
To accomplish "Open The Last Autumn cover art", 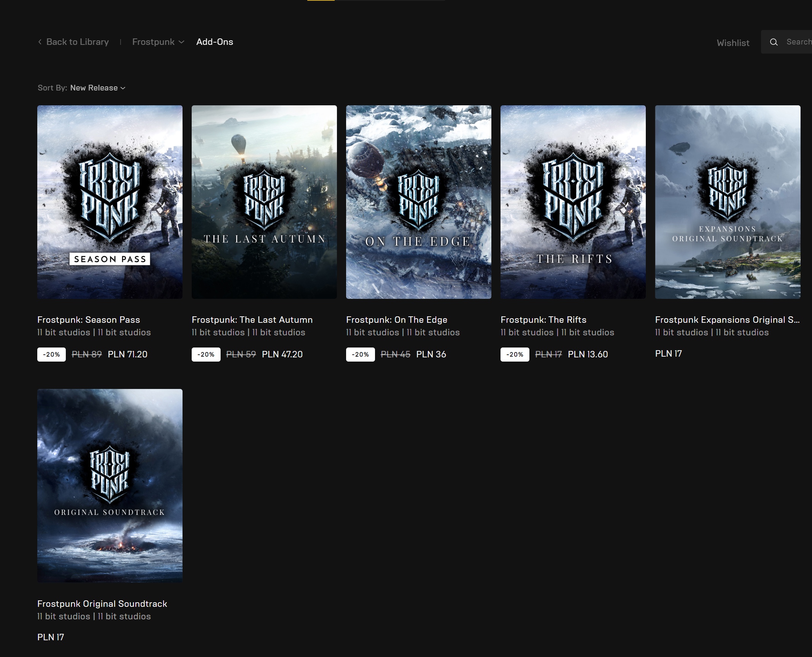I will click(264, 202).
